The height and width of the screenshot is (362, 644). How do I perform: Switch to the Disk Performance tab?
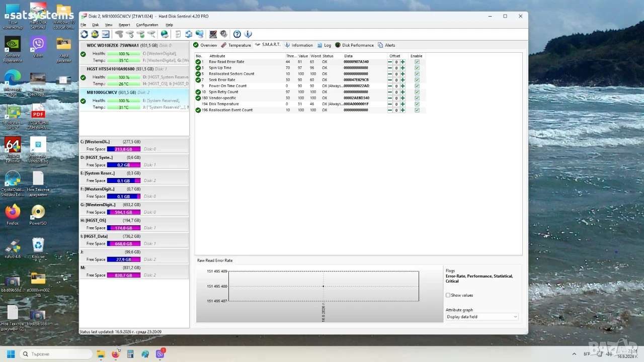[x=355, y=45]
